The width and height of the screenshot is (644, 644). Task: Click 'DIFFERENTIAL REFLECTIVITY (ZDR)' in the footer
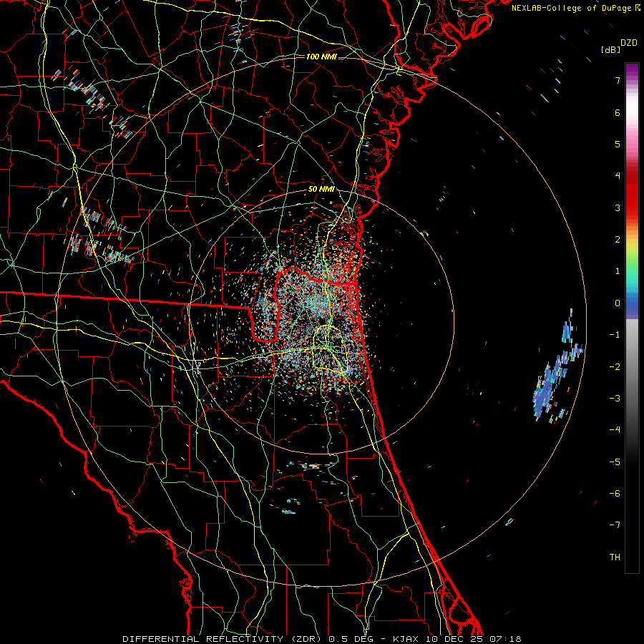tap(223, 639)
